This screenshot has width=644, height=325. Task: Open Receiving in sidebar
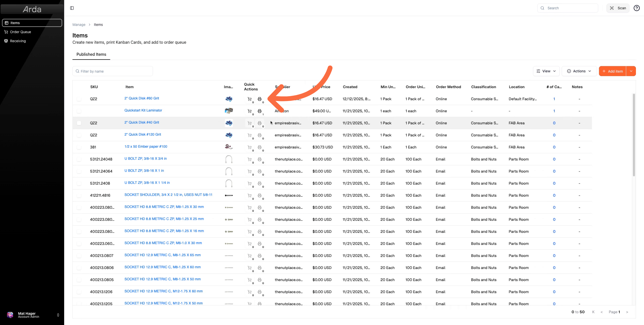tap(32, 41)
